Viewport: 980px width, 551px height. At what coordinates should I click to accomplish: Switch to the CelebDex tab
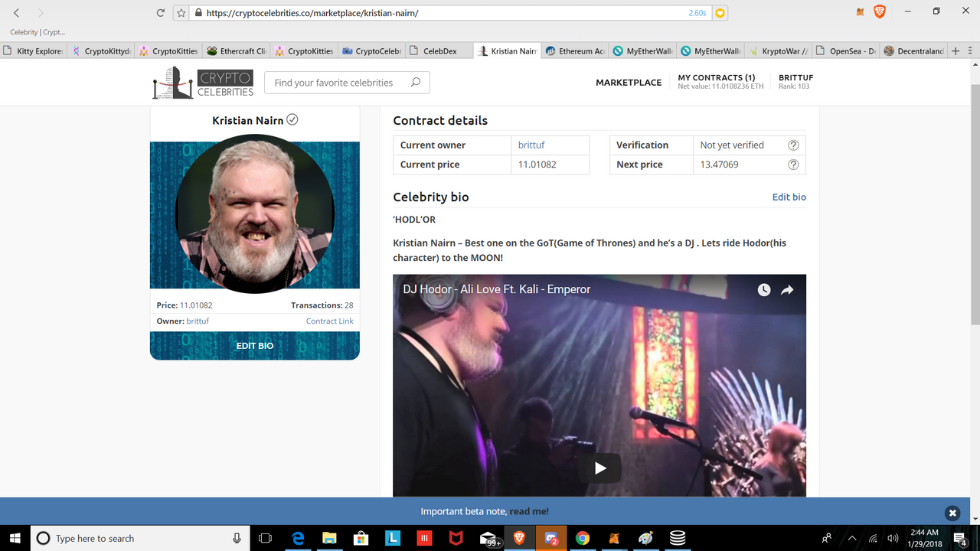click(x=439, y=51)
